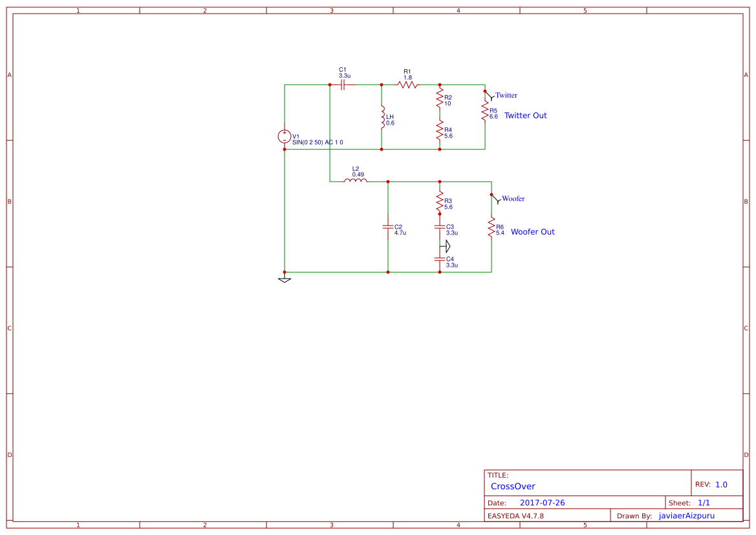This screenshot has height=535, width=756.
Task: Select the R4 resistor symbol
Action: pos(440,130)
